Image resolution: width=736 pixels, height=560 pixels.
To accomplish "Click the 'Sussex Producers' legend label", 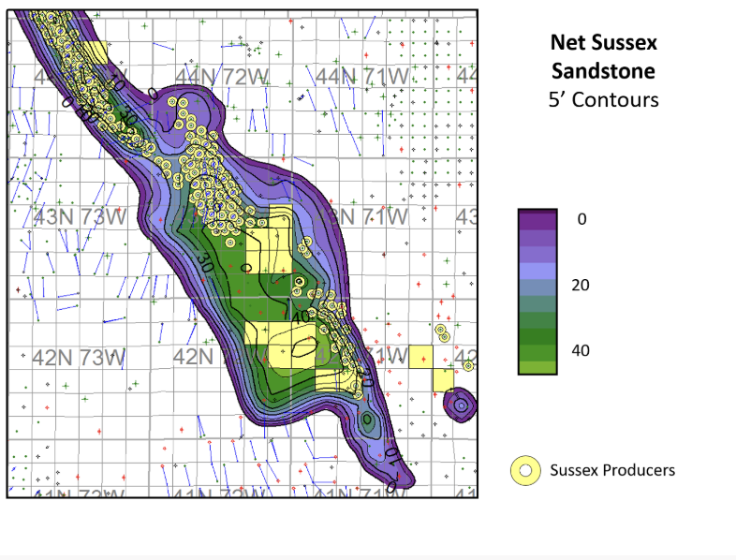I will [612, 470].
